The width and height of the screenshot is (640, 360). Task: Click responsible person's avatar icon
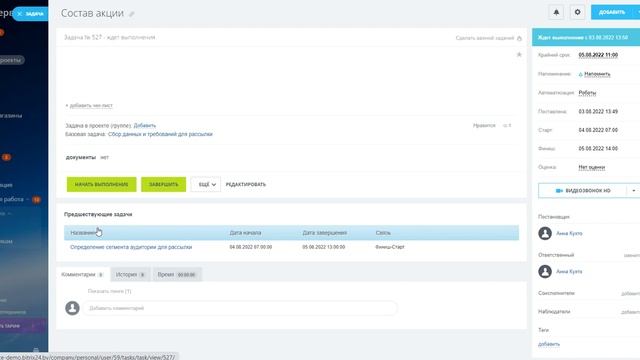click(x=545, y=271)
